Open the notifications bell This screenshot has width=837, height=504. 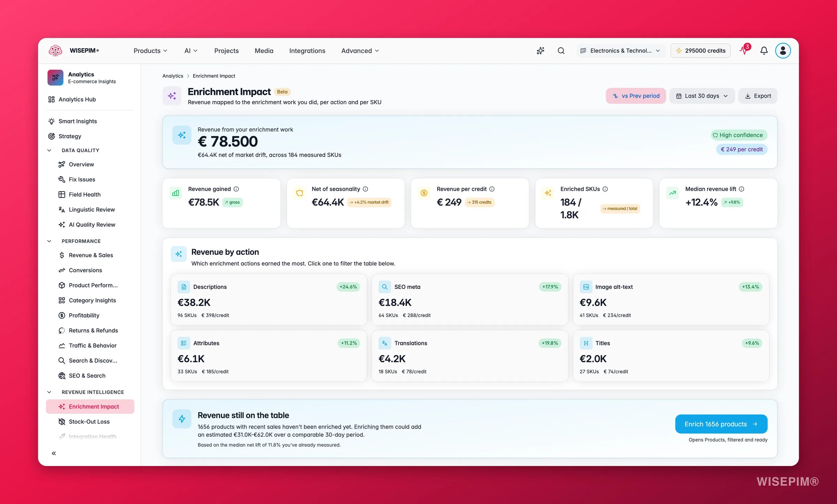tap(764, 51)
